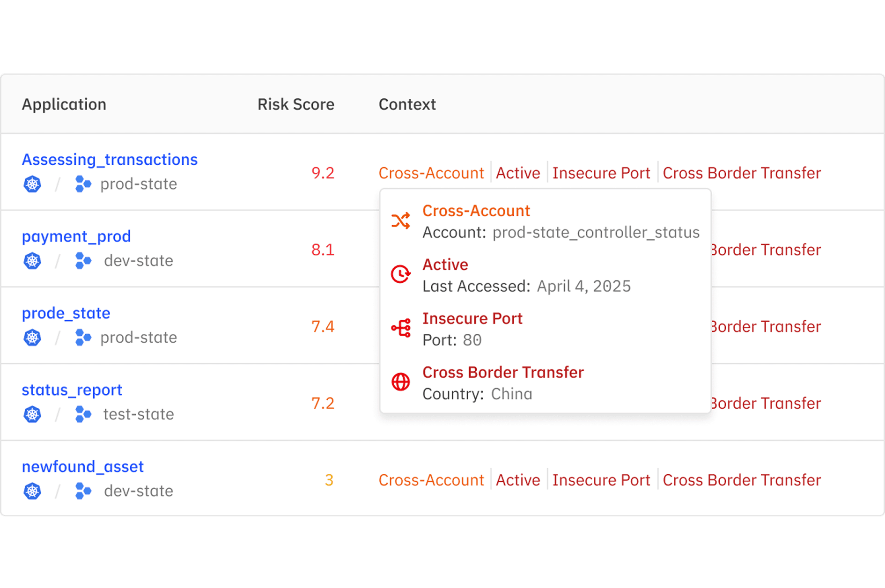The width and height of the screenshot is (885, 588).
Task: Click Kubernetes icon under prode_state
Action: pyautogui.click(x=32, y=338)
